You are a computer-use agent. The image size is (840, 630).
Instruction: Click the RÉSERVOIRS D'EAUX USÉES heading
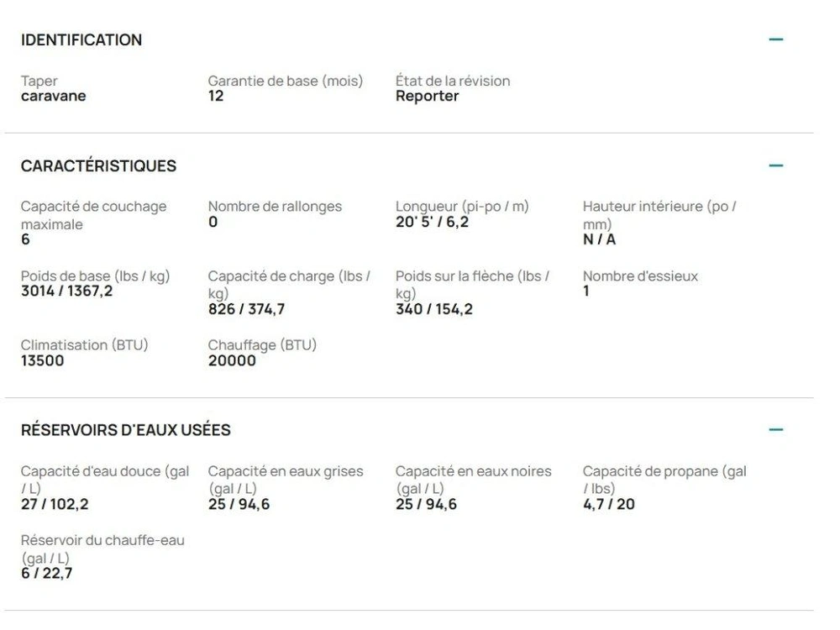(x=125, y=430)
